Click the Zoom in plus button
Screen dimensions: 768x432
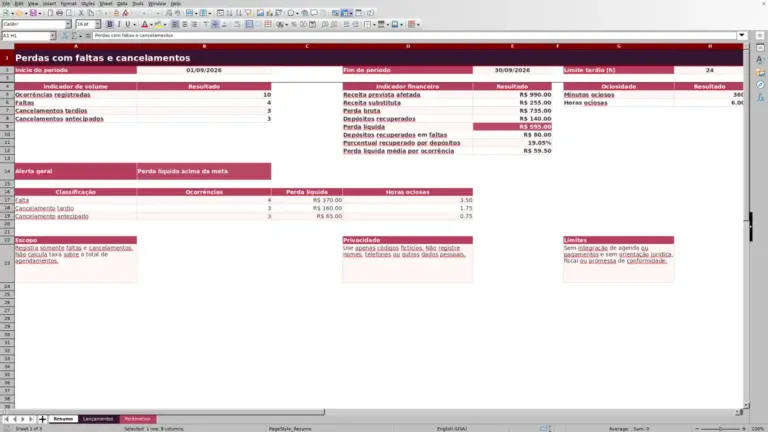[x=744, y=429]
